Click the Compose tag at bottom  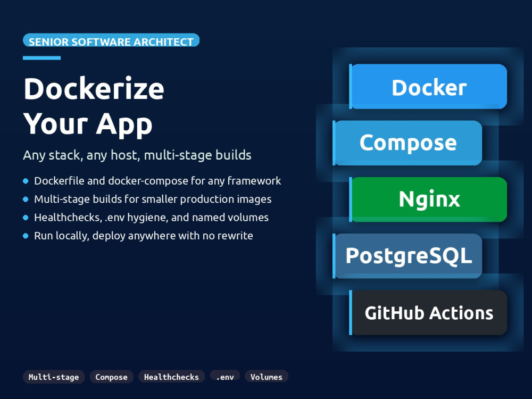pos(111,377)
